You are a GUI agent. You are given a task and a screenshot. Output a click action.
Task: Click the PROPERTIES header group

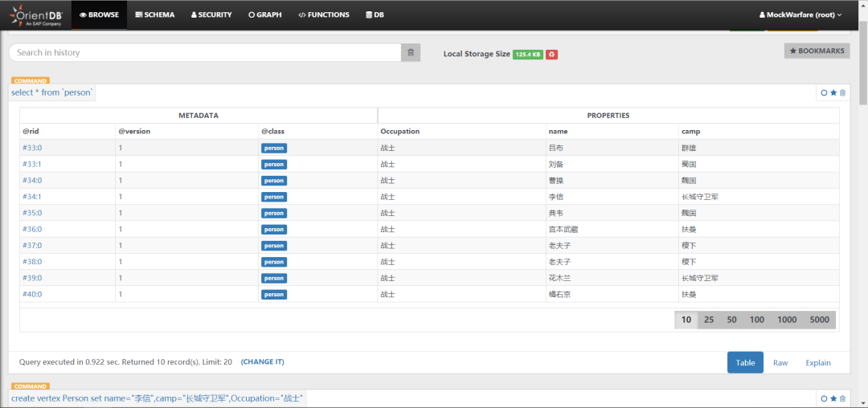pos(608,116)
